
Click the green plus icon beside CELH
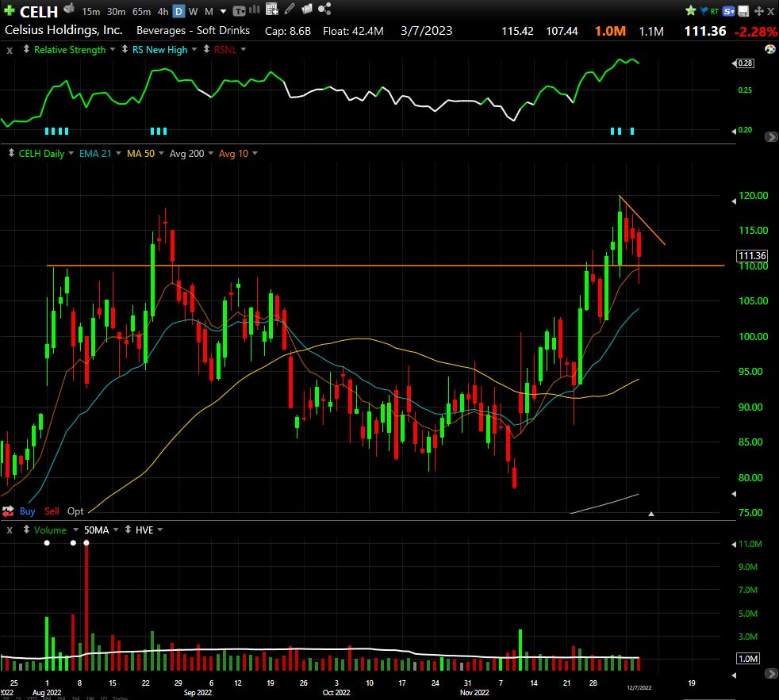9,10
